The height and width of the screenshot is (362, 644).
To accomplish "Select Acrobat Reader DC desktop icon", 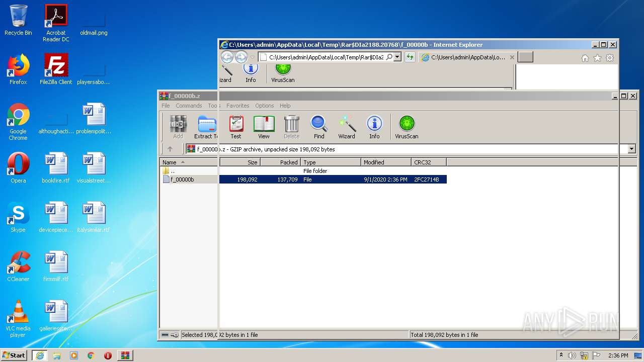I will tap(56, 23).
